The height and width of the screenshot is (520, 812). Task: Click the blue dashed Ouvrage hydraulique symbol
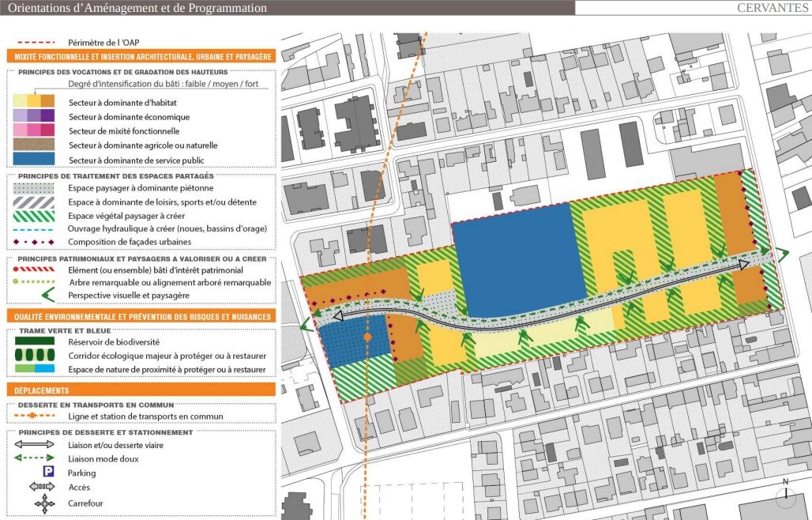(34, 229)
